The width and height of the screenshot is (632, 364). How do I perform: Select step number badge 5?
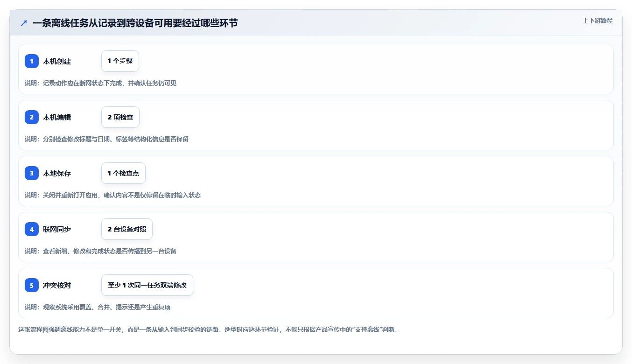click(x=32, y=285)
